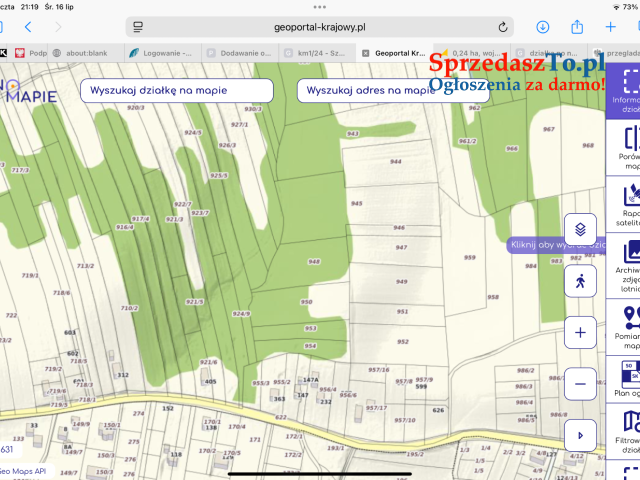The width and height of the screenshot is (640, 480).
Task: Click 'Wyszukaj adres na mapie' search field
Action: (x=368, y=90)
